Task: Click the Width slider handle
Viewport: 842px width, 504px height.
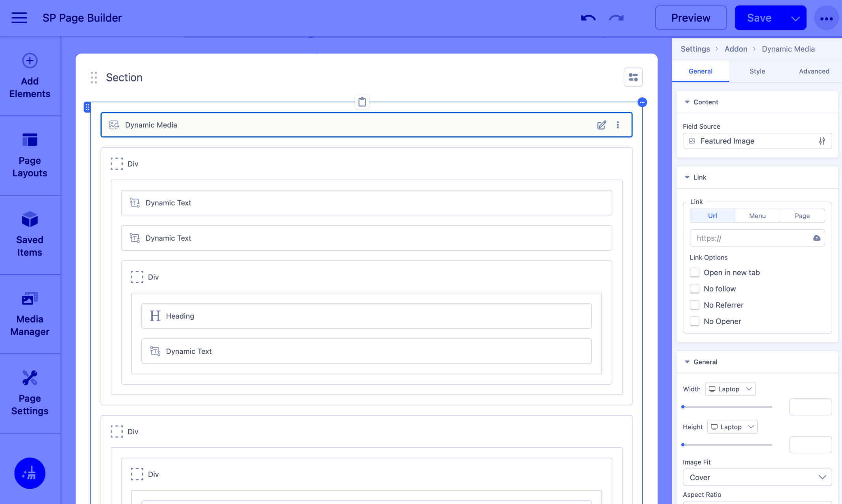Action: (683, 407)
